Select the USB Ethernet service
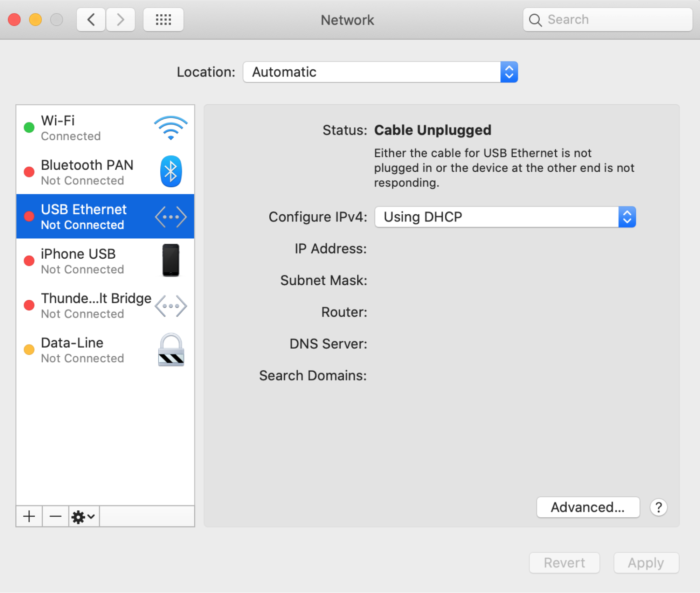This screenshot has height=593, width=700. click(x=88, y=217)
